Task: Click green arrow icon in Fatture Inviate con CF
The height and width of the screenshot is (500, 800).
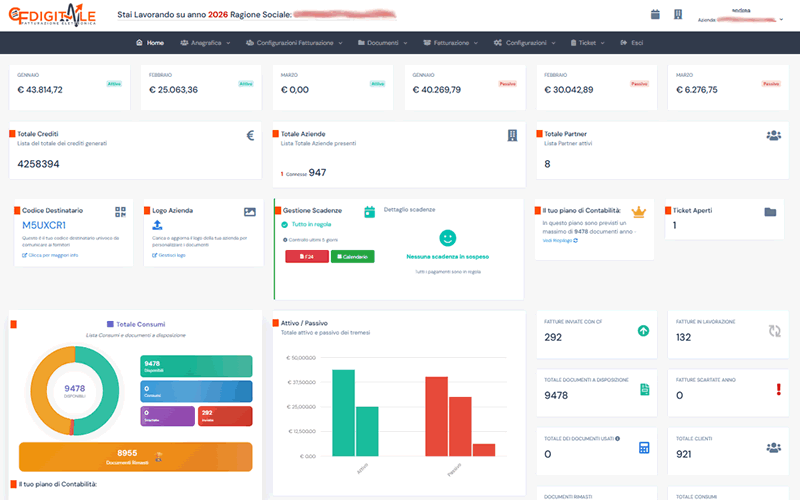Action: [x=642, y=331]
